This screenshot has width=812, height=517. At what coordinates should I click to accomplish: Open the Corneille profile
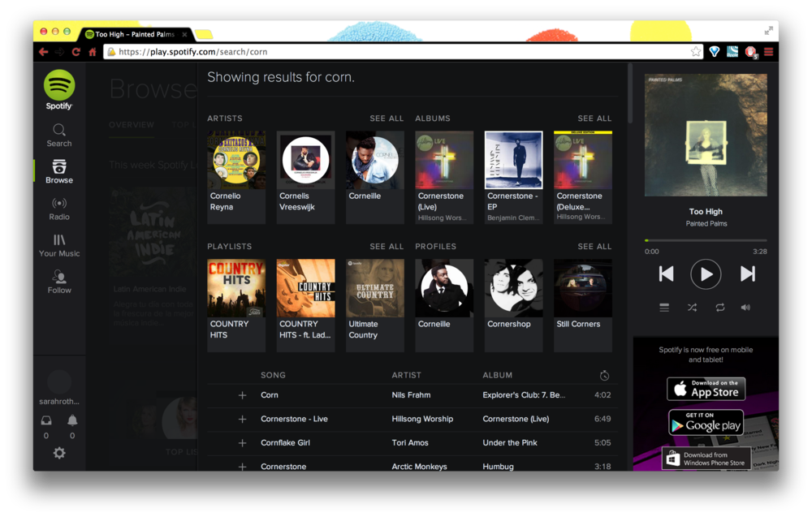pos(444,305)
